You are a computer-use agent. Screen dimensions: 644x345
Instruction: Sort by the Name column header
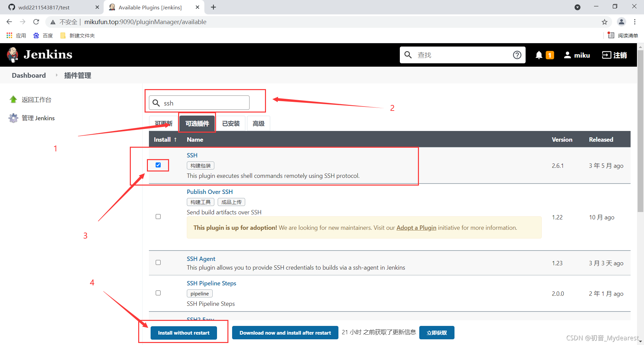pos(195,139)
